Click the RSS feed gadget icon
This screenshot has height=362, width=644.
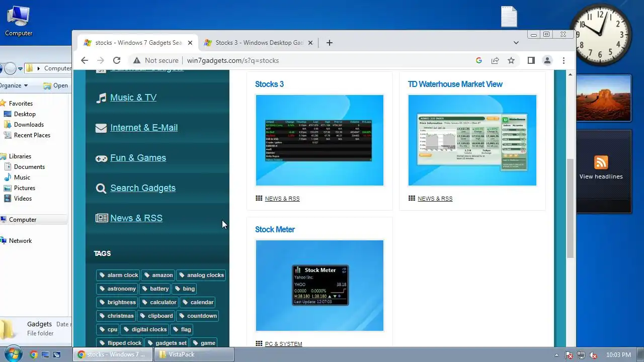601,162
